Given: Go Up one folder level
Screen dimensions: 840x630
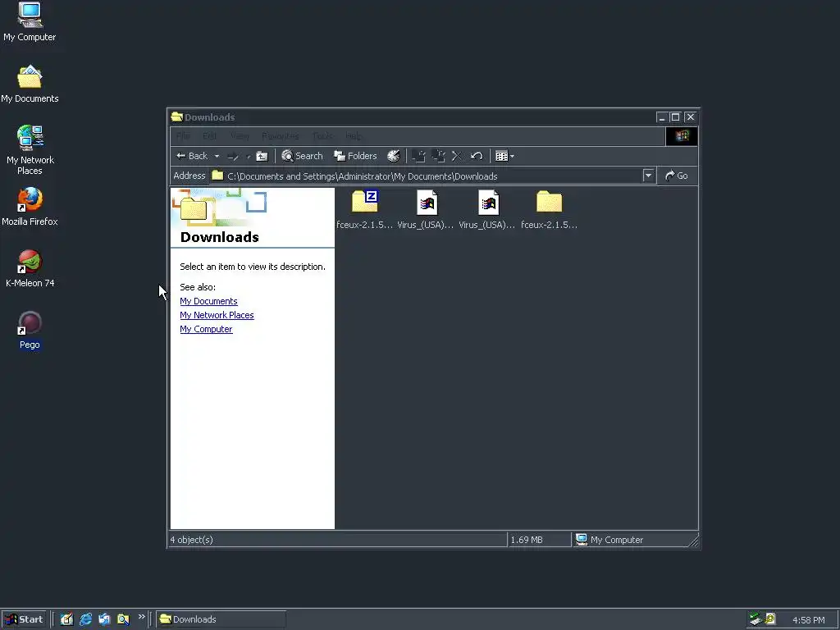Looking at the screenshot, I should (x=262, y=157).
